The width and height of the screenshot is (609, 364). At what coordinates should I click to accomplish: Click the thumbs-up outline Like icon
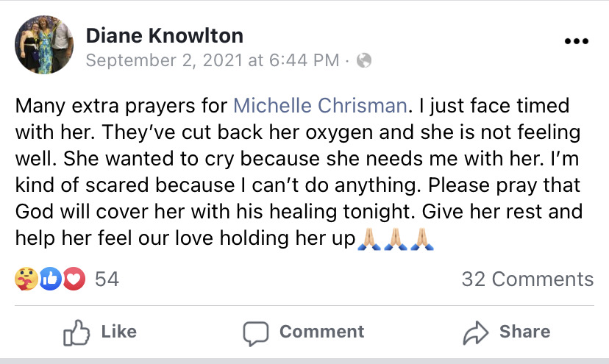click(x=76, y=332)
